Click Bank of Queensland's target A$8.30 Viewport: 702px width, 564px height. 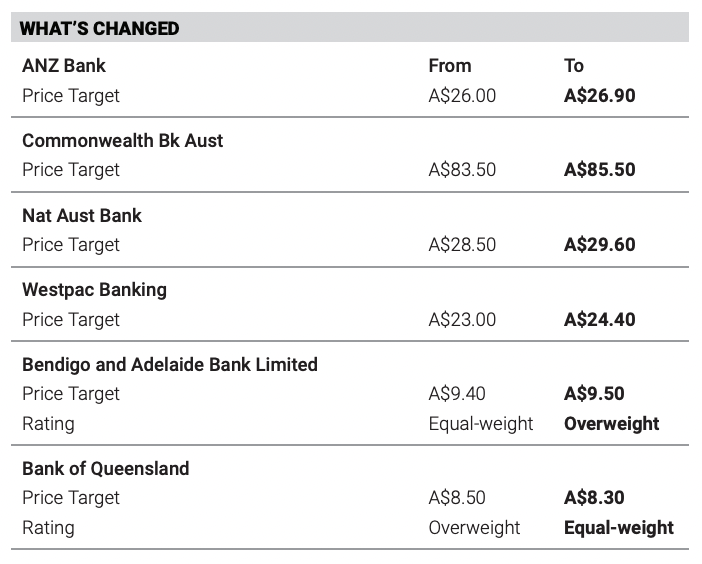click(594, 498)
